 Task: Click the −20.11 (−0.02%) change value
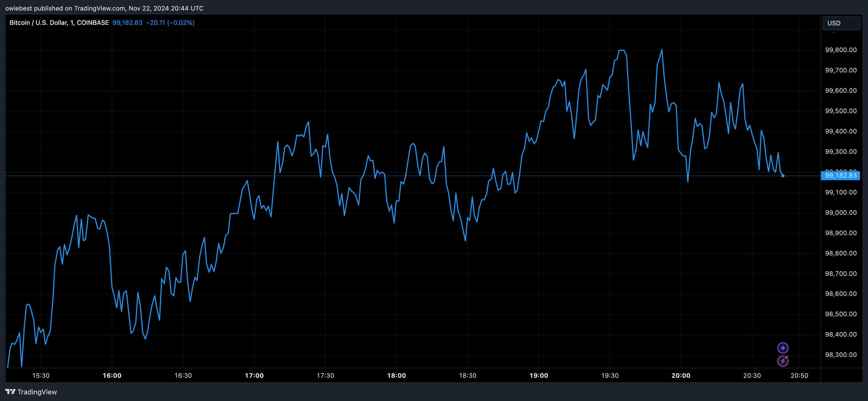click(170, 22)
